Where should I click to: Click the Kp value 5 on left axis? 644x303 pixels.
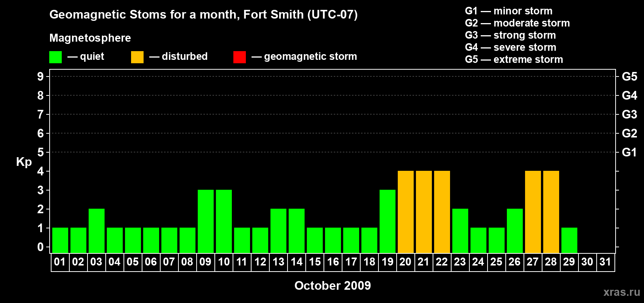pos(41,152)
